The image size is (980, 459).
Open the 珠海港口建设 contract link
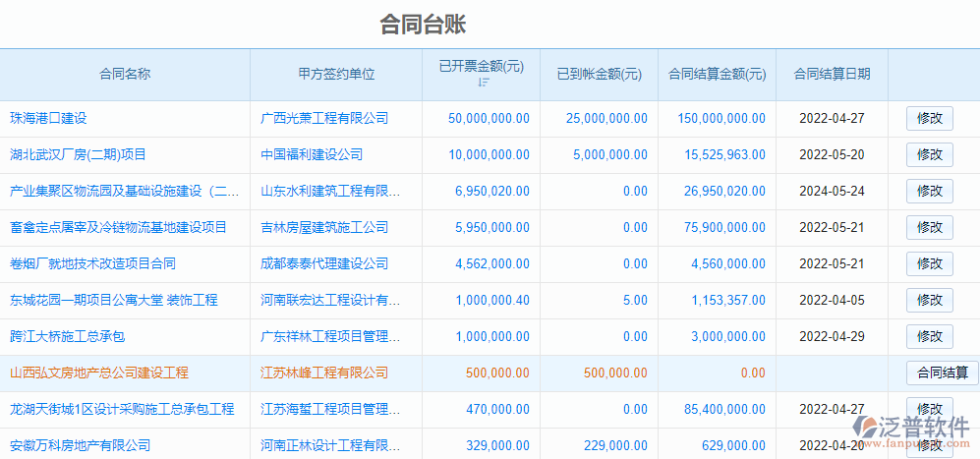[48, 118]
